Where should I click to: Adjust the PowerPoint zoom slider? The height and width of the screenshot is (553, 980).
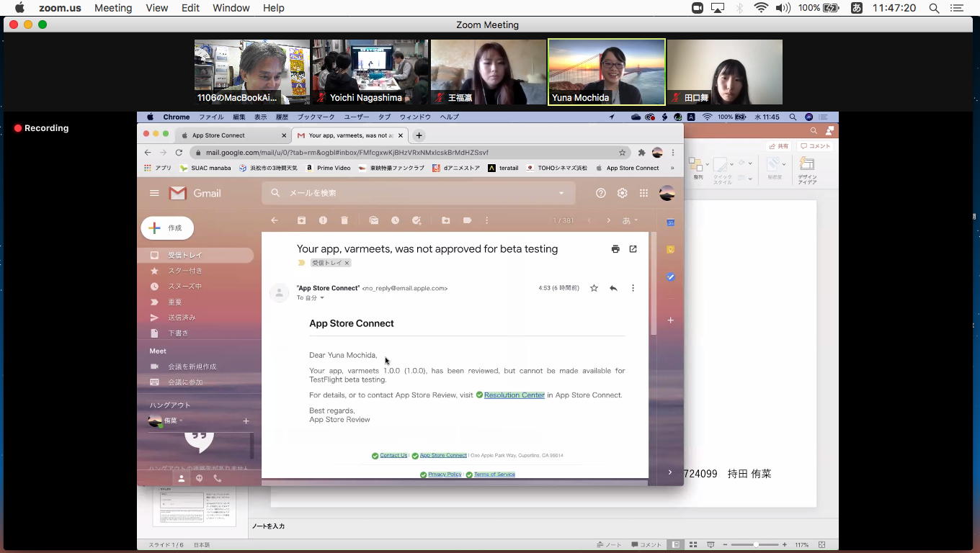tap(755, 545)
